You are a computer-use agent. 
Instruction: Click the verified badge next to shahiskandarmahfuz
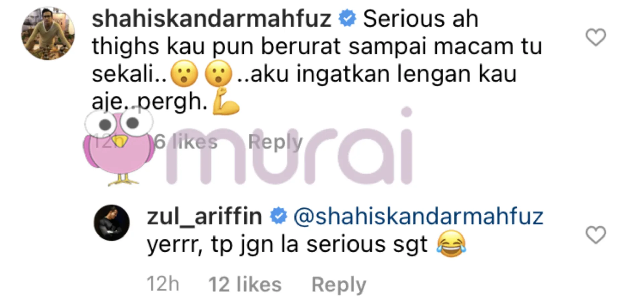tap(347, 18)
